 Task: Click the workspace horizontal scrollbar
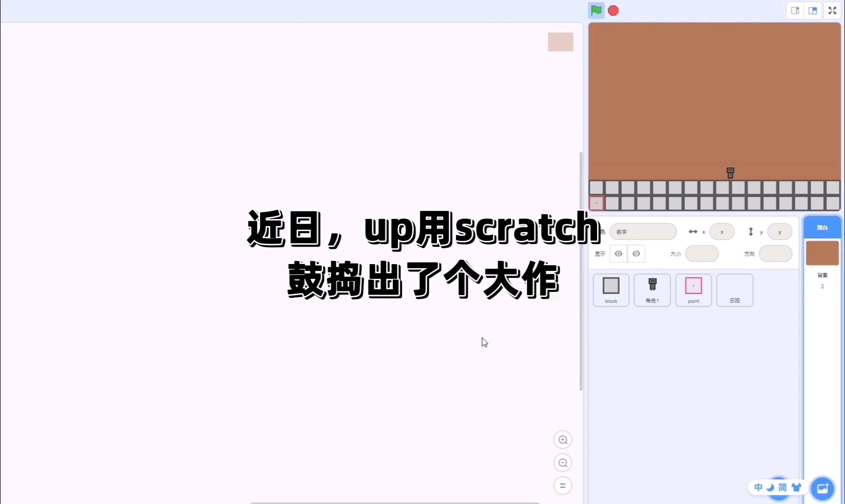395,503
